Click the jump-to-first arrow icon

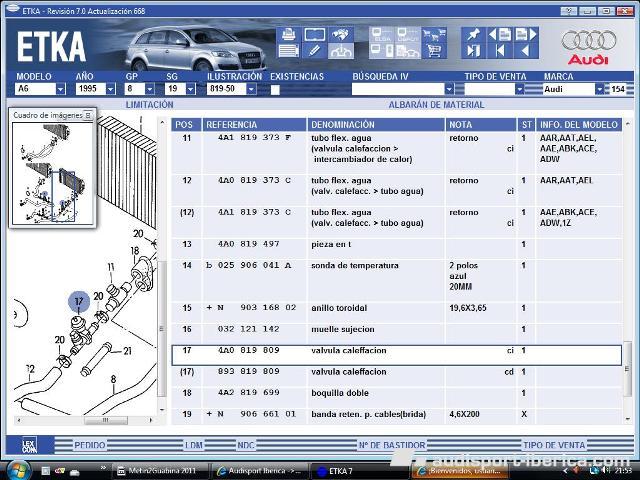coord(500,51)
